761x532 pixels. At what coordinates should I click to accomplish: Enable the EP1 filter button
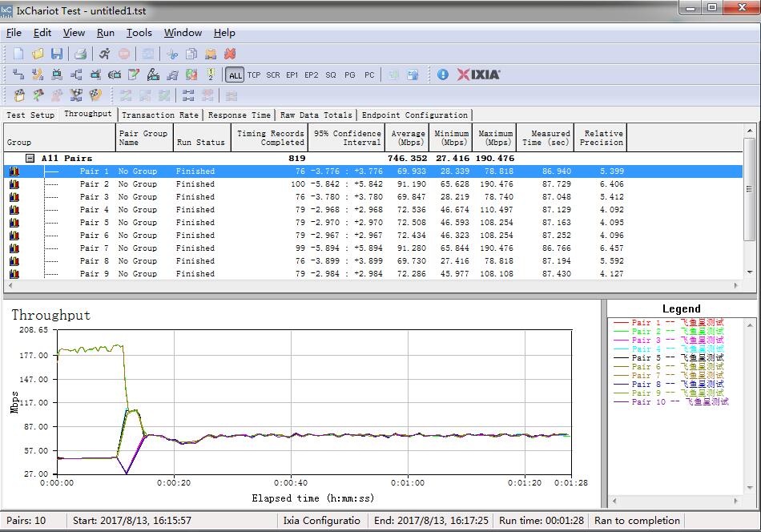click(x=292, y=75)
